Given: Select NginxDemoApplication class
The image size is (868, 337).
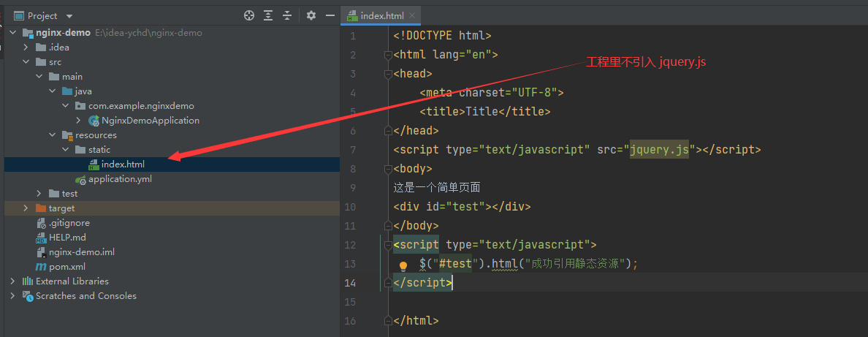Looking at the screenshot, I should pyautogui.click(x=150, y=121).
